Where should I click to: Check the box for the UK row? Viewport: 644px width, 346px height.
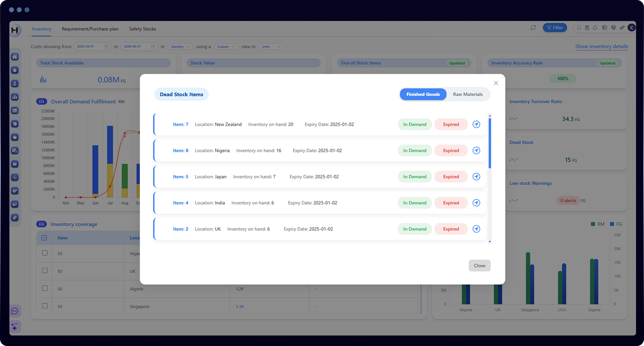tap(45, 270)
